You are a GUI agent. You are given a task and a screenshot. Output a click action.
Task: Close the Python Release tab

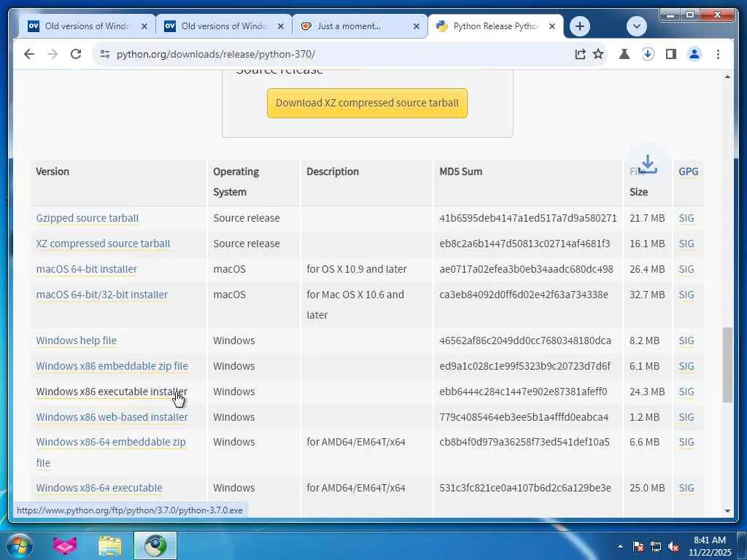tap(552, 27)
